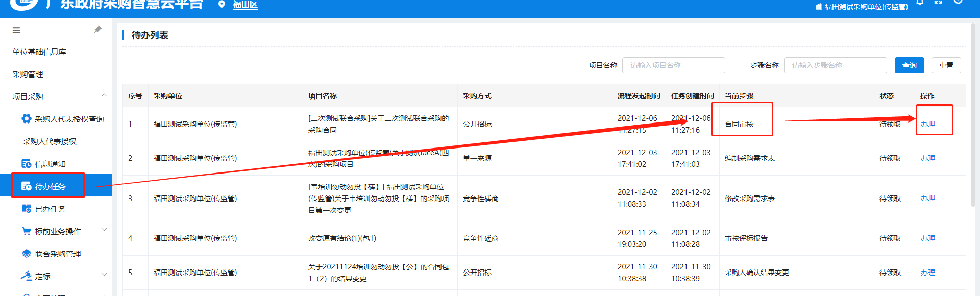Click the layers icon for 联合采购管理

[x=27, y=254]
